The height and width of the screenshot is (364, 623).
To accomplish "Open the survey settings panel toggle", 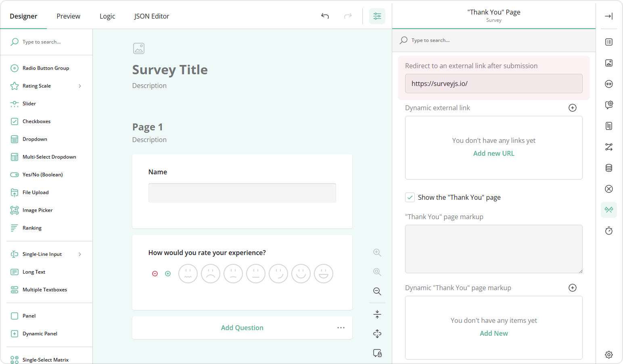I will [x=377, y=16].
